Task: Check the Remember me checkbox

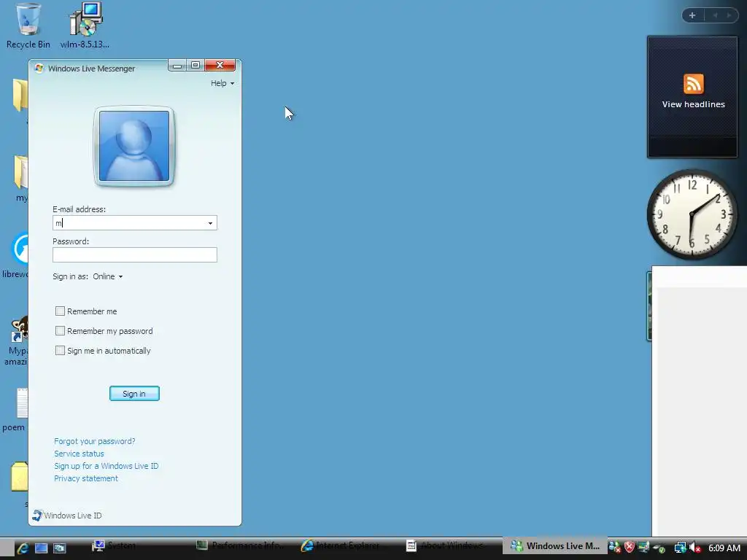Action: pos(60,311)
